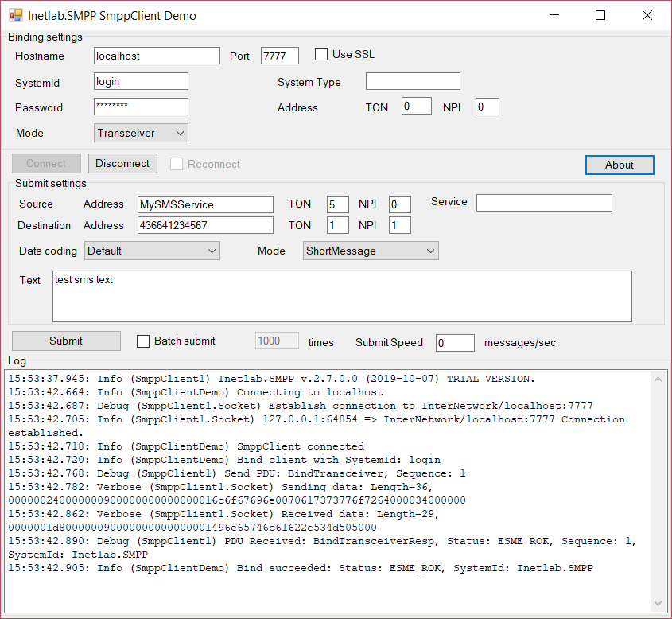The height and width of the screenshot is (619, 672).
Task: Maximize the SmppClient Demo window
Action: click(x=600, y=15)
